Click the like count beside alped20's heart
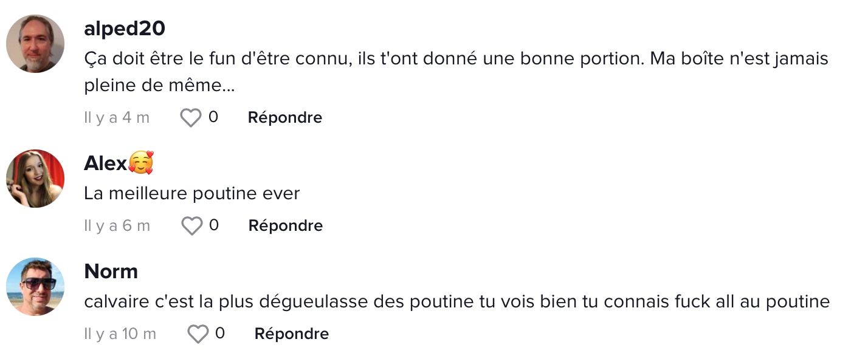868x356 pixels. click(x=213, y=117)
